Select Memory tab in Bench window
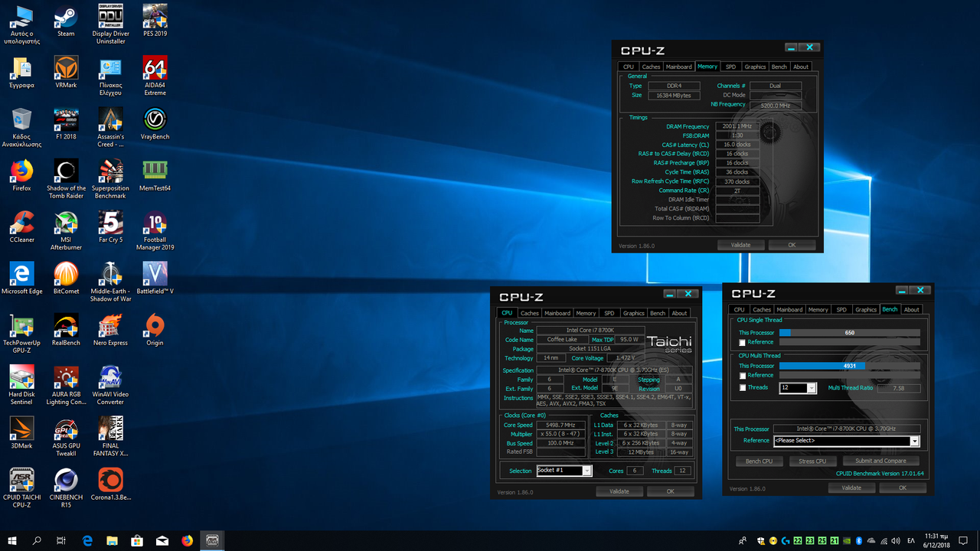 coord(818,310)
